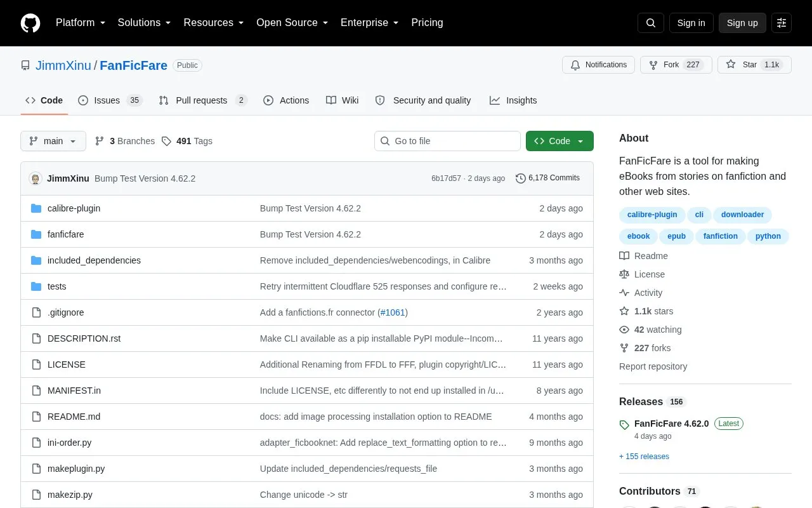Viewport: 812px width, 508px height.
Task: Open the calibre-plugin topic tag
Action: (652, 215)
